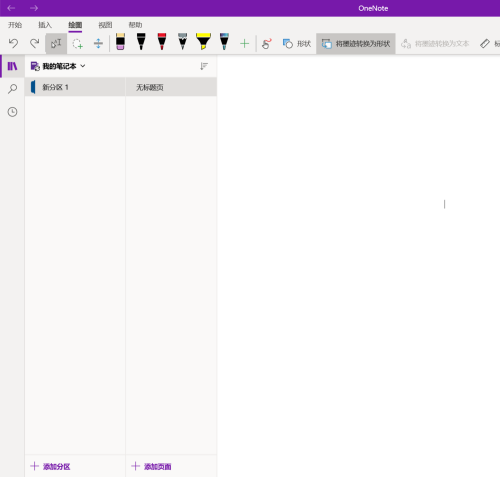Click 添加页面 to add page
Screen dimensions: 500x477
tap(151, 466)
